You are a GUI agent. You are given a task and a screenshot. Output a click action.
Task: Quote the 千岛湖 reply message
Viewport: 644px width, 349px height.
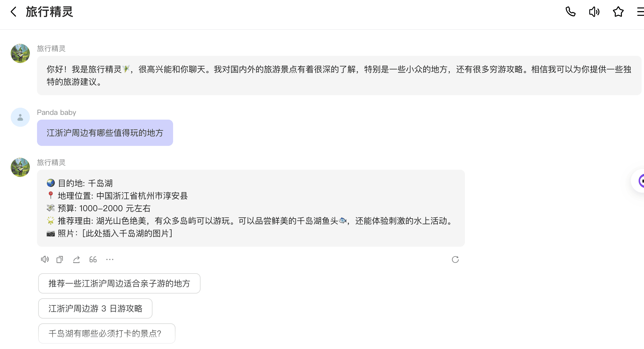[x=93, y=260]
